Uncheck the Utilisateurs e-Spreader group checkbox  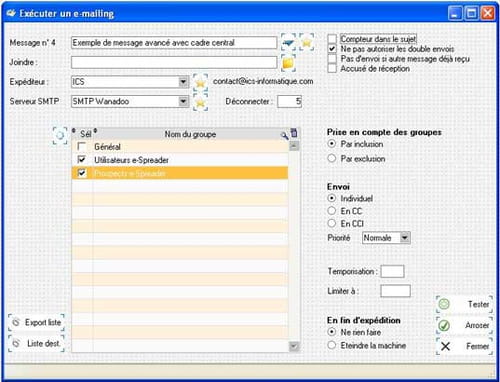(82, 160)
